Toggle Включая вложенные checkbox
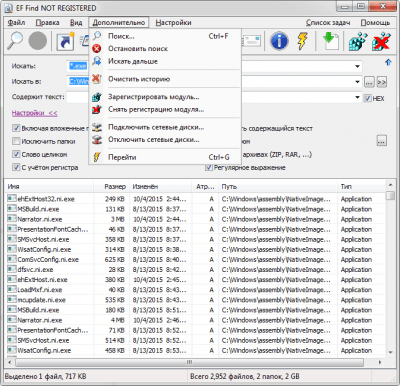The height and width of the screenshot is (386, 400). tap(16, 128)
